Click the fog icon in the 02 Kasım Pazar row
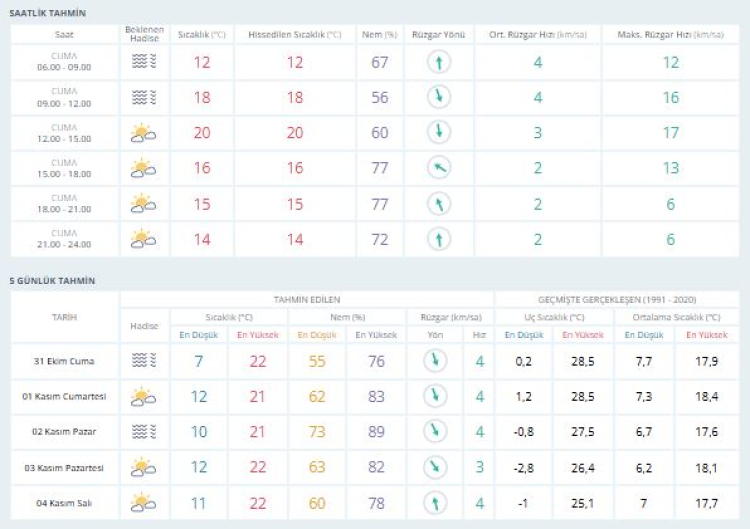Image resolution: width=750 pixels, height=529 pixels. click(x=144, y=431)
